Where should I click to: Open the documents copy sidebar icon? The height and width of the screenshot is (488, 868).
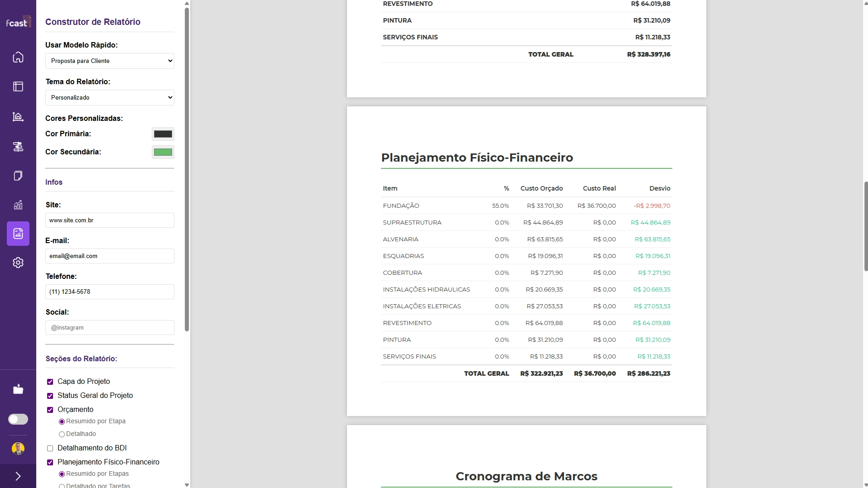(18, 176)
